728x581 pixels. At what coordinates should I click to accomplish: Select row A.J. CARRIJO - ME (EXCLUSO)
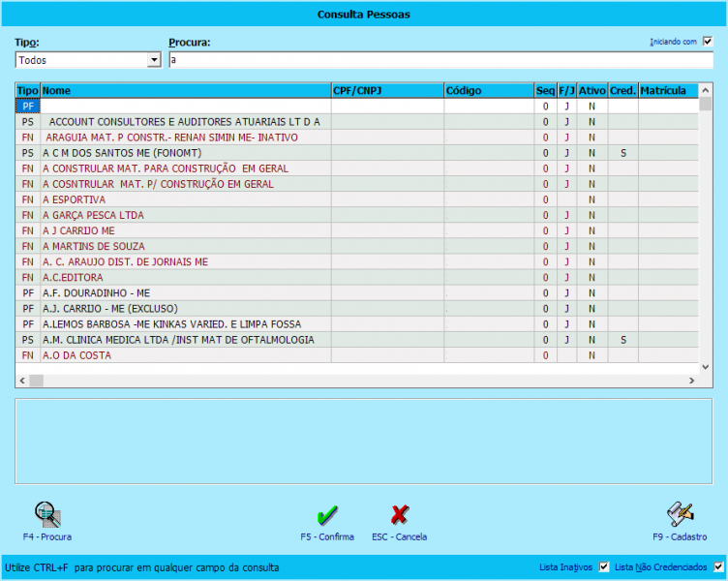pos(357,308)
